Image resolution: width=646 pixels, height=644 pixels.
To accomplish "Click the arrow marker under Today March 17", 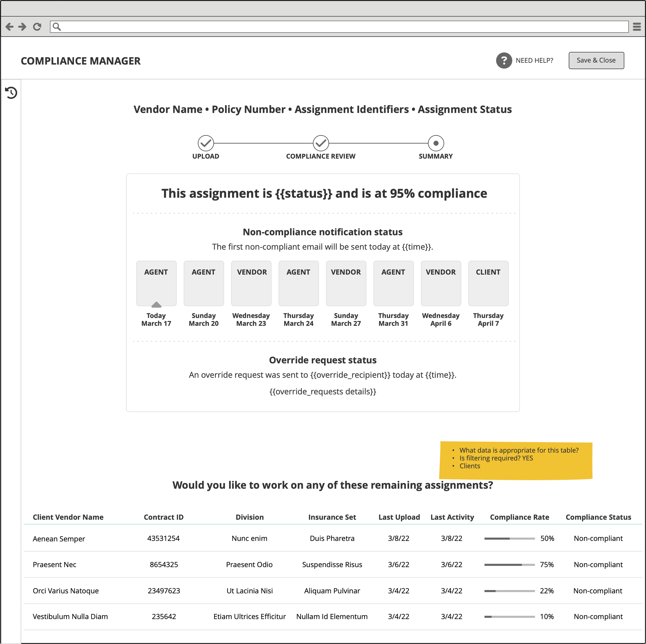I will (156, 305).
